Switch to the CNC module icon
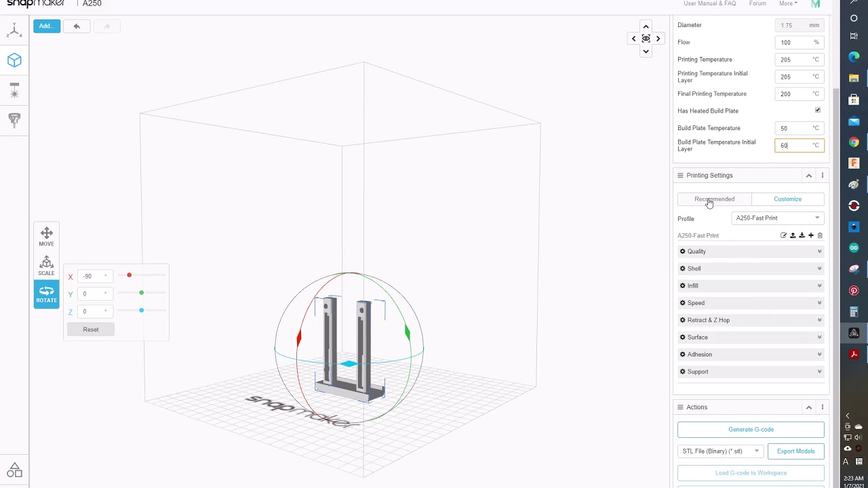 pyautogui.click(x=14, y=120)
